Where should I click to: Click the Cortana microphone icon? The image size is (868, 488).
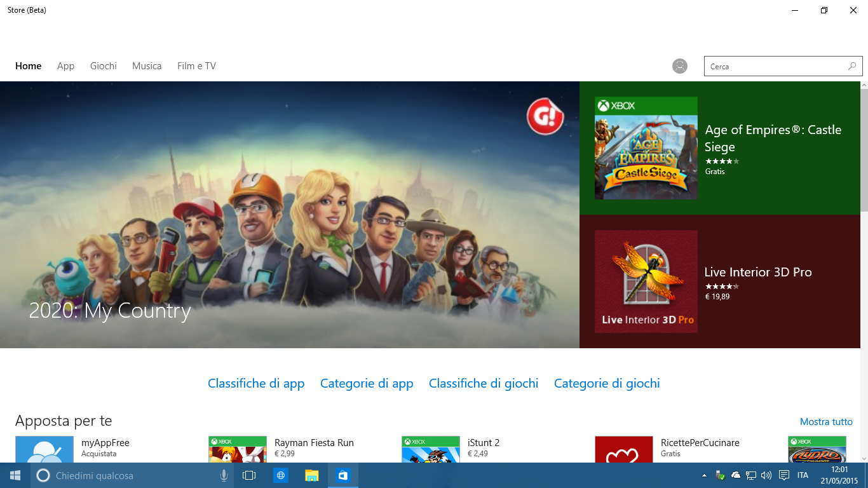[224, 475]
